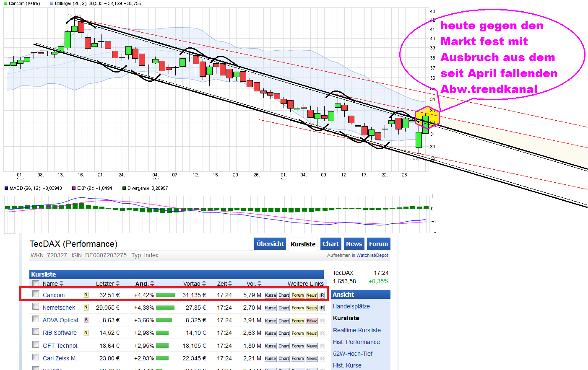Image resolution: width=588 pixels, height=370 pixels.
Task: Open the ADVA Optical. stock link
Action: tap(61, 320)
